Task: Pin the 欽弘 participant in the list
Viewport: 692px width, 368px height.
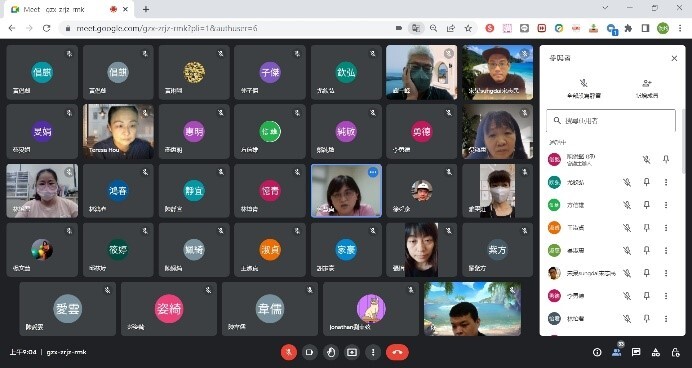Action: (x=647, y=182)
